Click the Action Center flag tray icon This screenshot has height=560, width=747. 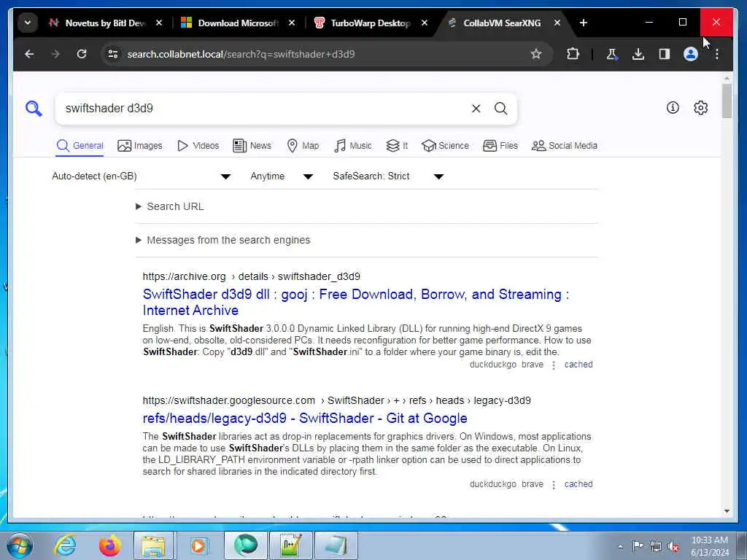[x=638, y=545]
